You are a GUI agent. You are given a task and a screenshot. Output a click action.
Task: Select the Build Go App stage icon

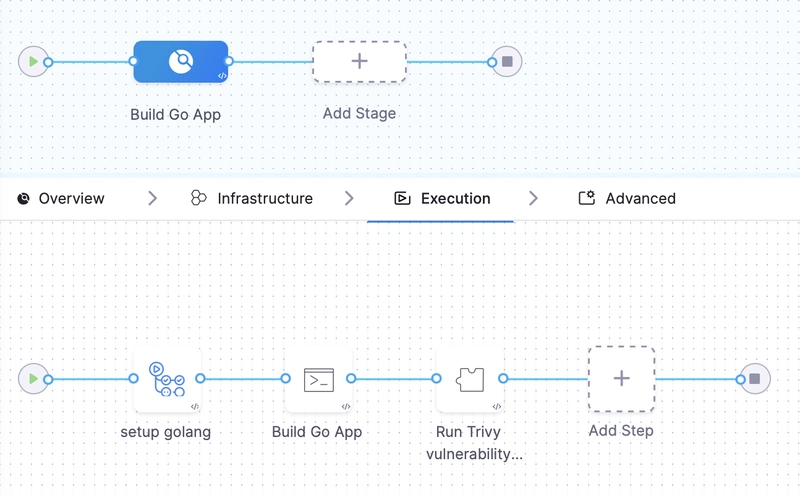(x=181, y=62)
